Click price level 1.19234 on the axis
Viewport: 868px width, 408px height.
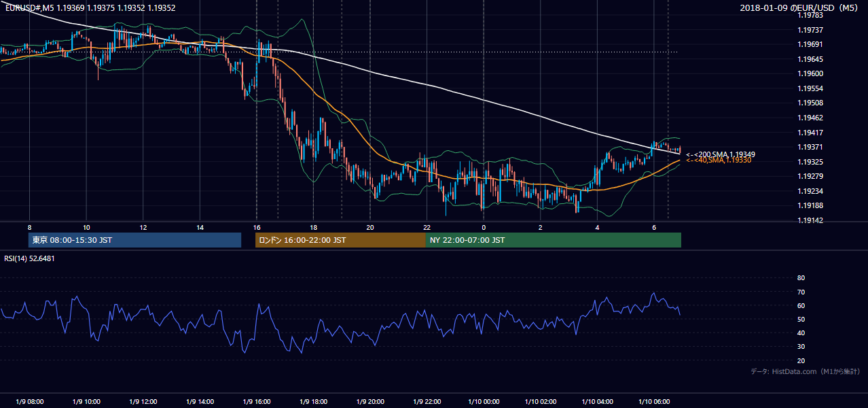coord(810,192)
